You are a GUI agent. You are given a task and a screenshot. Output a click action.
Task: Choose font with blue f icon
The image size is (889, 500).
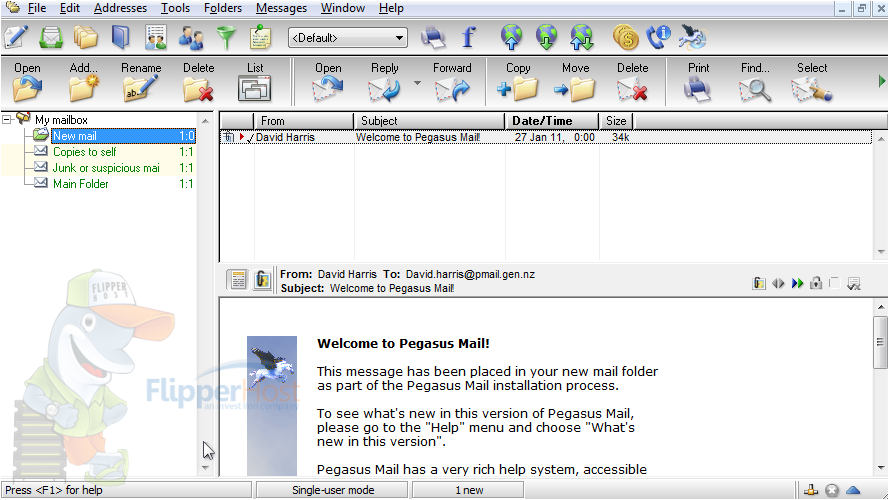pos(468,37)
